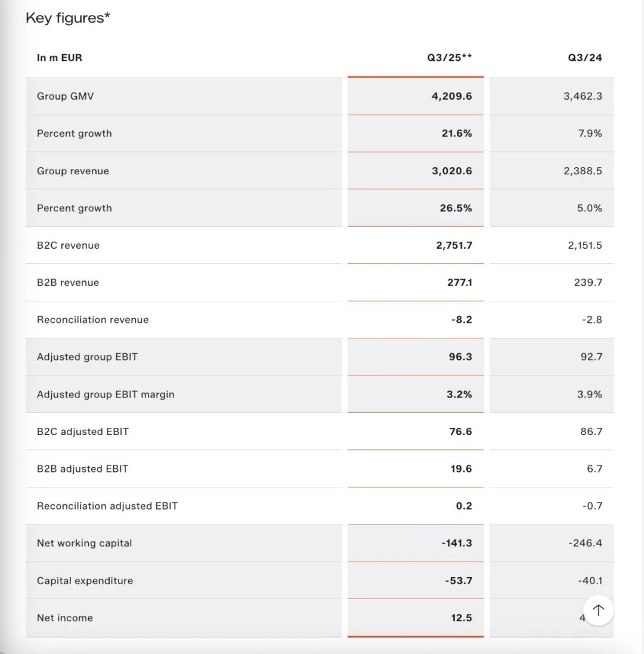Select the Percent growth cell showing 21.6%
Image resolution: width=644 pixels, height=654 pixels.
click(x=457, y=133)
